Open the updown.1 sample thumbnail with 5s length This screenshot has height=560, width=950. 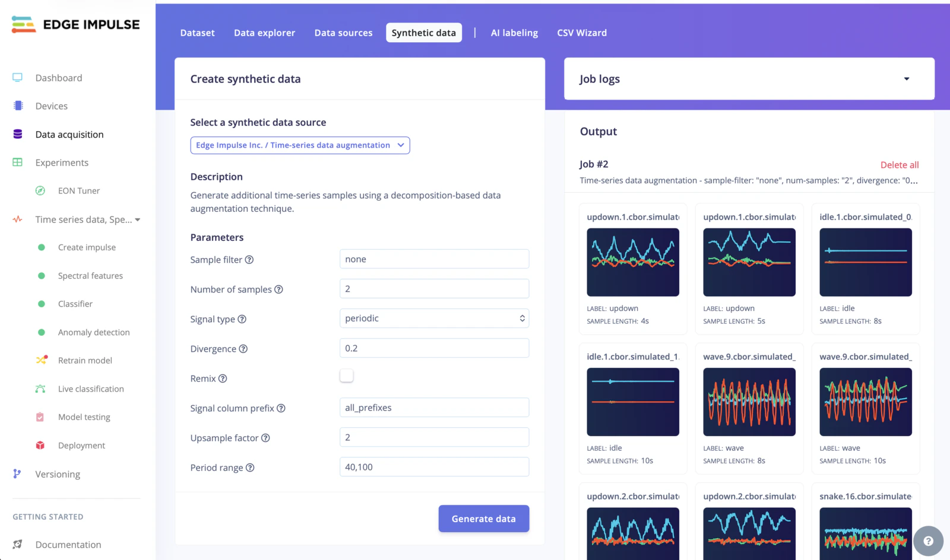click(749, 262)
